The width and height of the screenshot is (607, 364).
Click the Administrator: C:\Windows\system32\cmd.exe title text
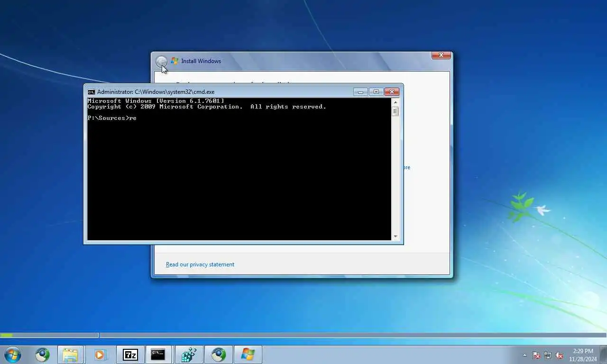point(156,92)
